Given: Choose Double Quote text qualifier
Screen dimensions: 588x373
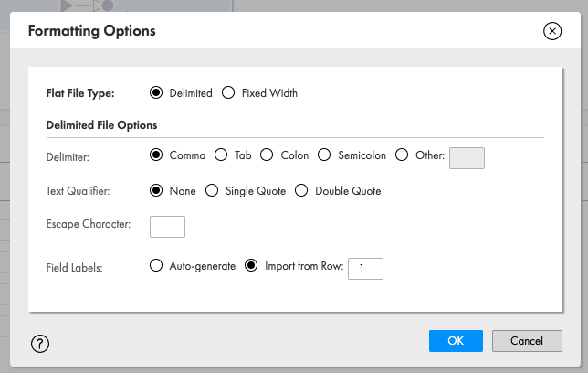Looking at the screenshot, I should [301, 190].
